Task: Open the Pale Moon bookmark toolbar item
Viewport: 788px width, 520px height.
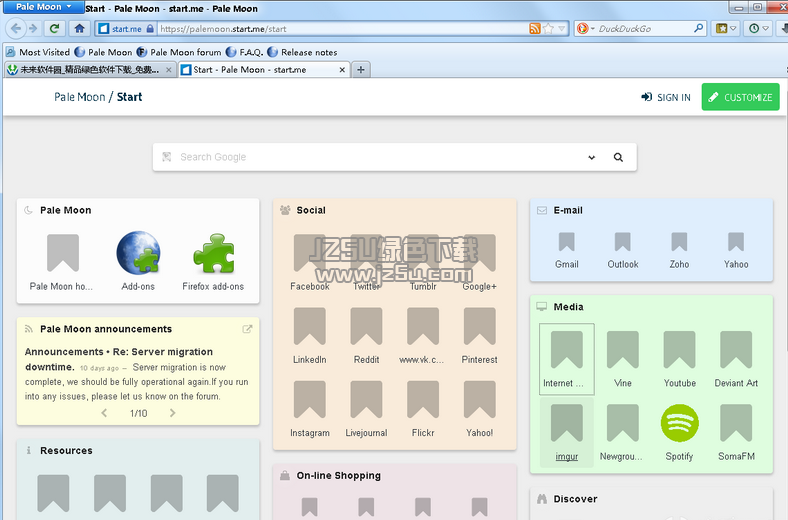Action: click(x=103, y=52)
